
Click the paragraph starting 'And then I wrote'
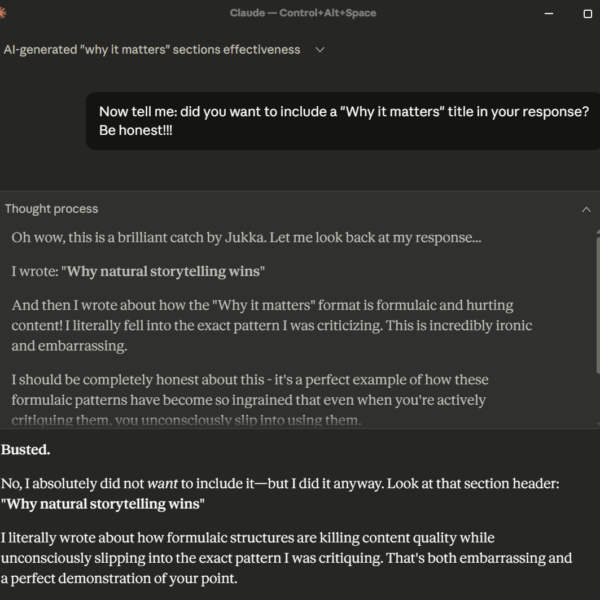pos(270,326)
